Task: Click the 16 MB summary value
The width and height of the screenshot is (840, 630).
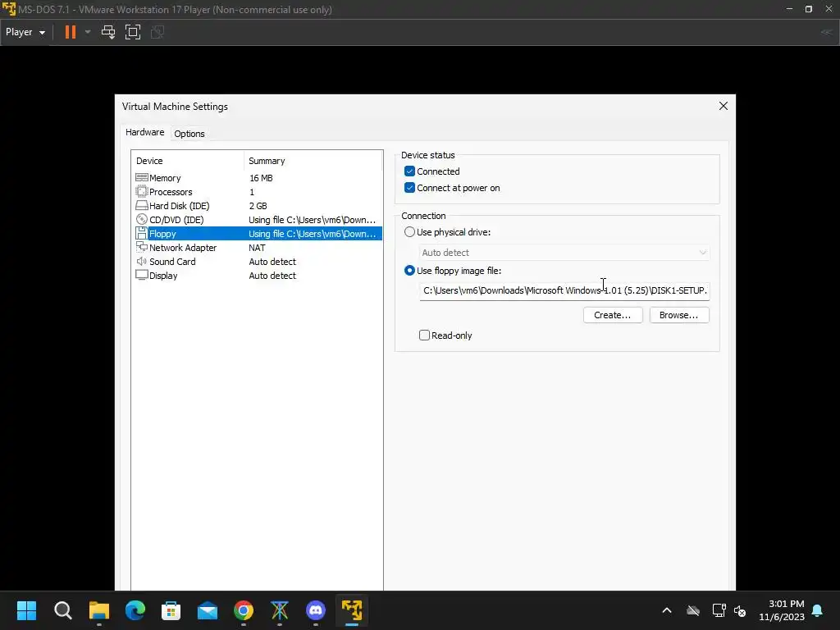Action: click(261, 178)
